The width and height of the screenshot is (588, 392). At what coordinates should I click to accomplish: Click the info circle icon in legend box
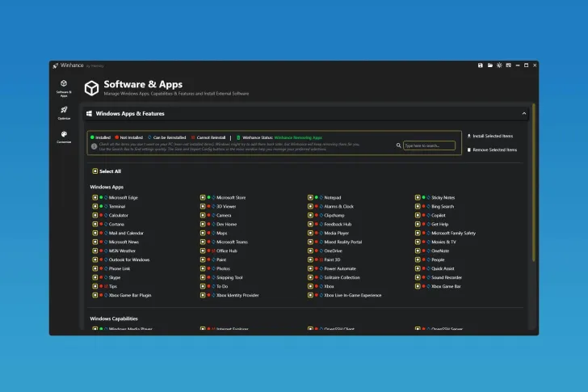pos(94,146)
